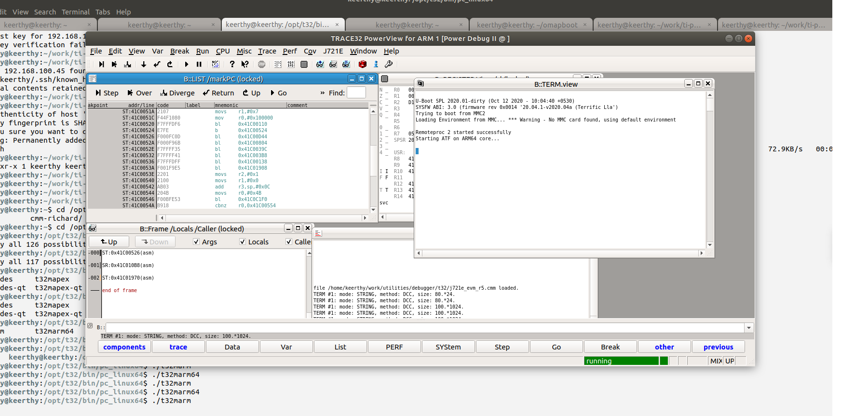Click the locals glasses icon in toolbar
This screenshot has width=868, height=416.
coord(346,64)
